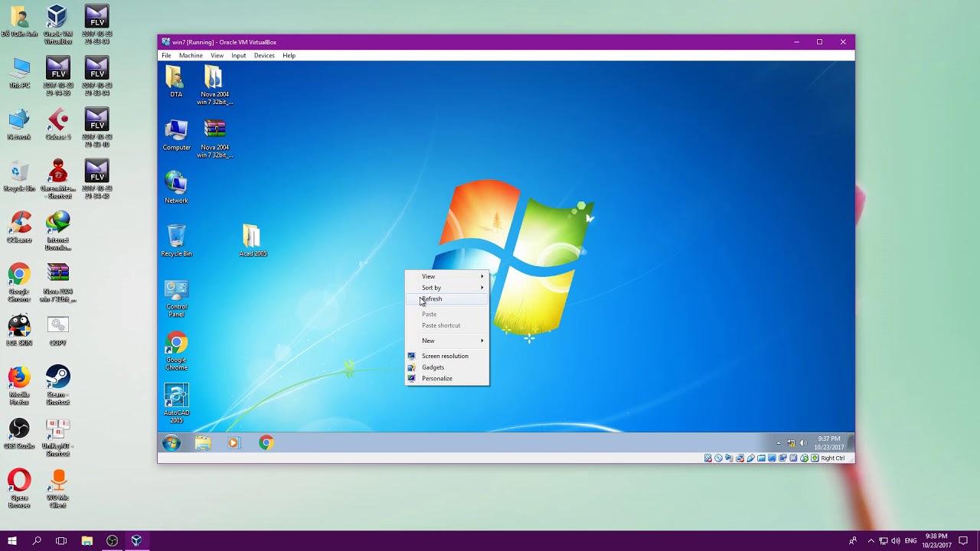Select the DTA folder in the VM

tap(176, 82)
